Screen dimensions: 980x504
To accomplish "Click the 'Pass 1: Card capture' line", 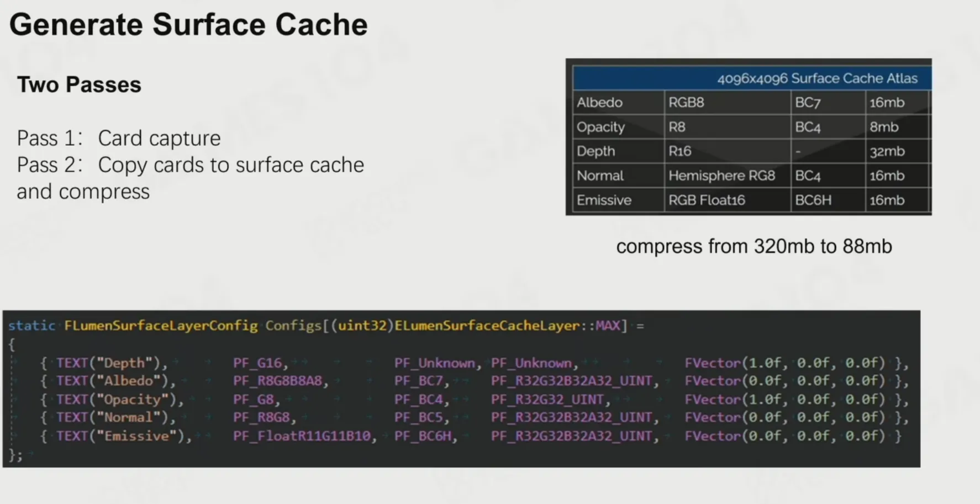I will (x=118, y=138).
